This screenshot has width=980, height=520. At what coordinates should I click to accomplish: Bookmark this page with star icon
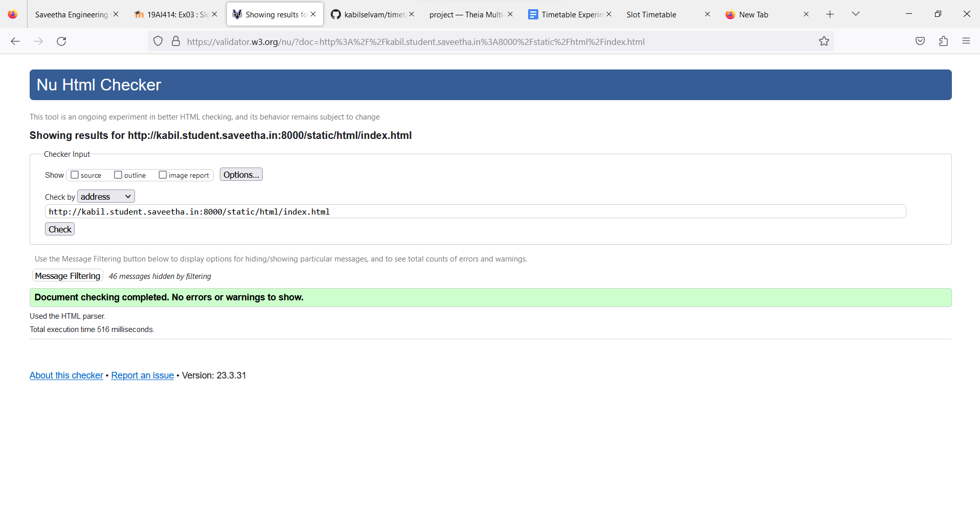824,41
